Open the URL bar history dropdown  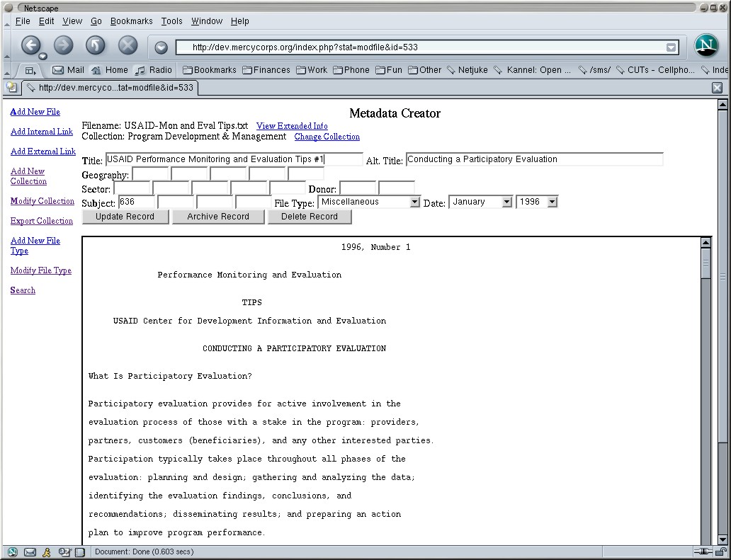coord(671,47)
